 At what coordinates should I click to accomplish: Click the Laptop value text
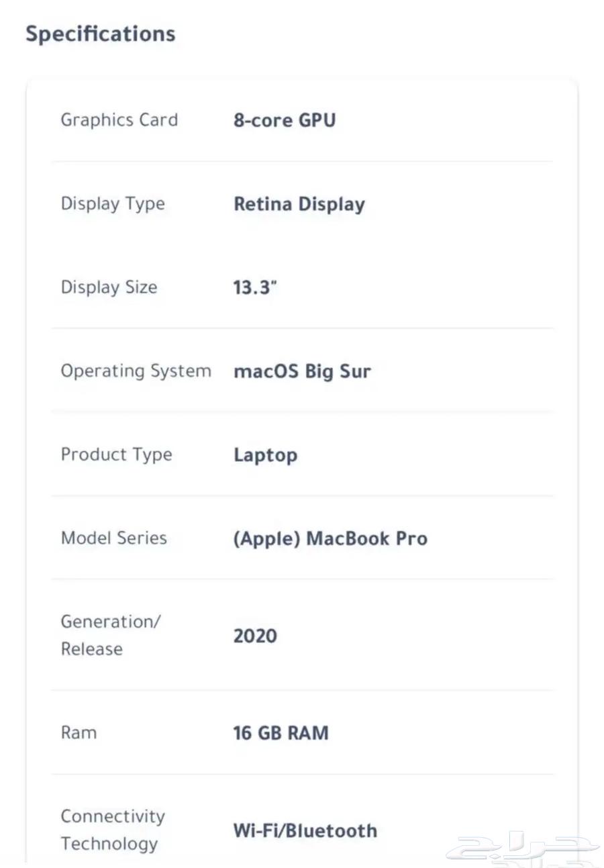pos(265,455)
